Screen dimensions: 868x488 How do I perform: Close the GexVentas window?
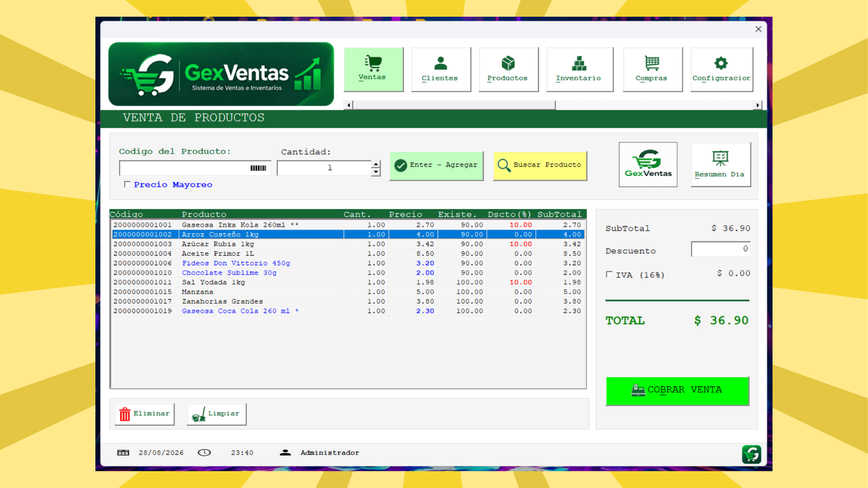pyautogui.click(x=758, y=29)
